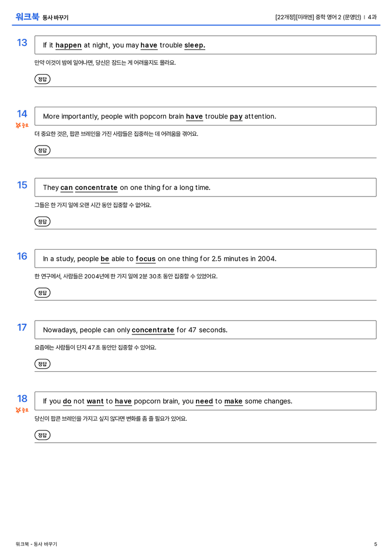Viewport: 392px width, 555px height.
Task: Click the underlined word 'pay' in question 14
Action: click(236, 116)
